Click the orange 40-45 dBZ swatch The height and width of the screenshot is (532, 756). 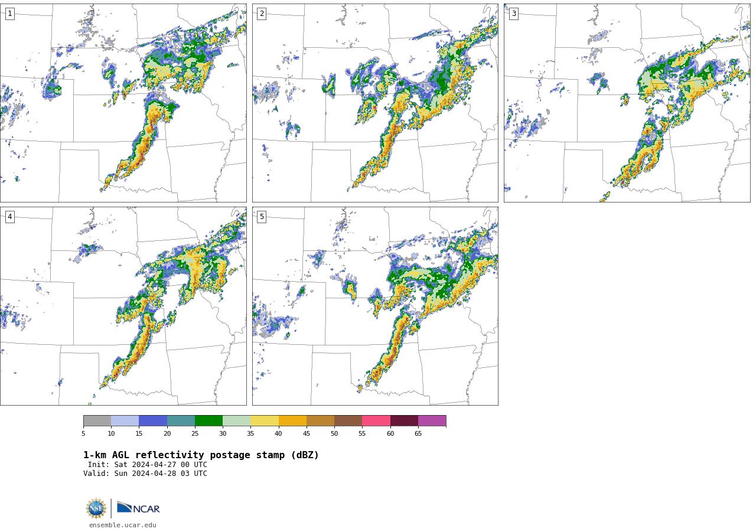pos(292,420)
